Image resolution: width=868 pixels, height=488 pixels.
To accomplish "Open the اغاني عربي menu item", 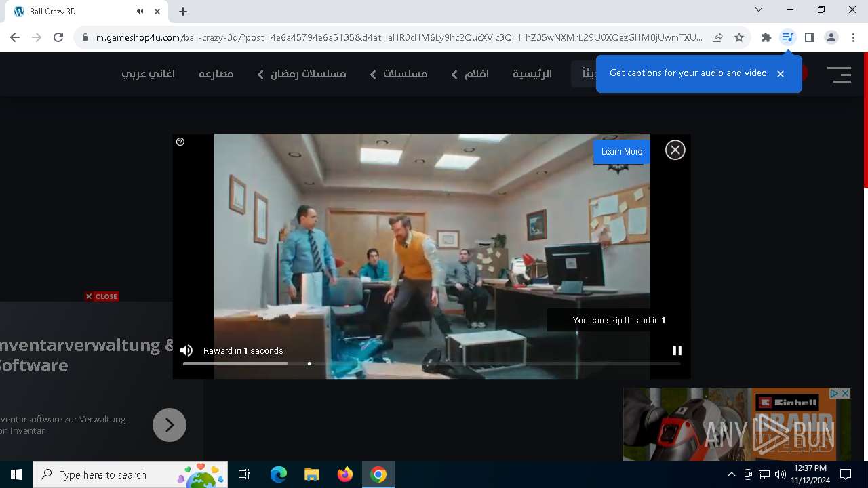I will point(149,74).
